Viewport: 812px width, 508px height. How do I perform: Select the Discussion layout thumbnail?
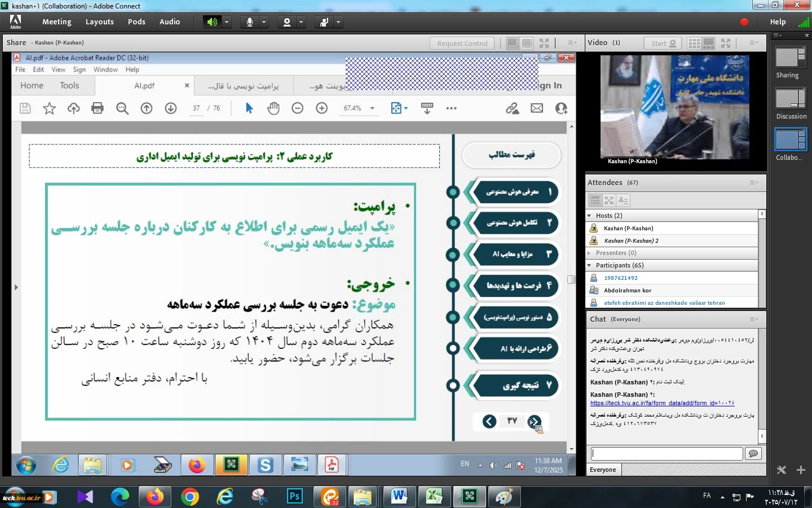[x=791, y=100]
